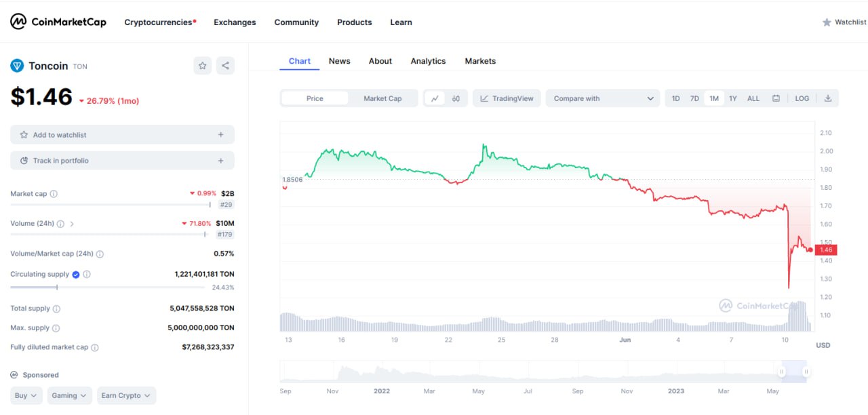Open Total supply info icon
This screenshot has width=868, height=415.
coord(56,309)
